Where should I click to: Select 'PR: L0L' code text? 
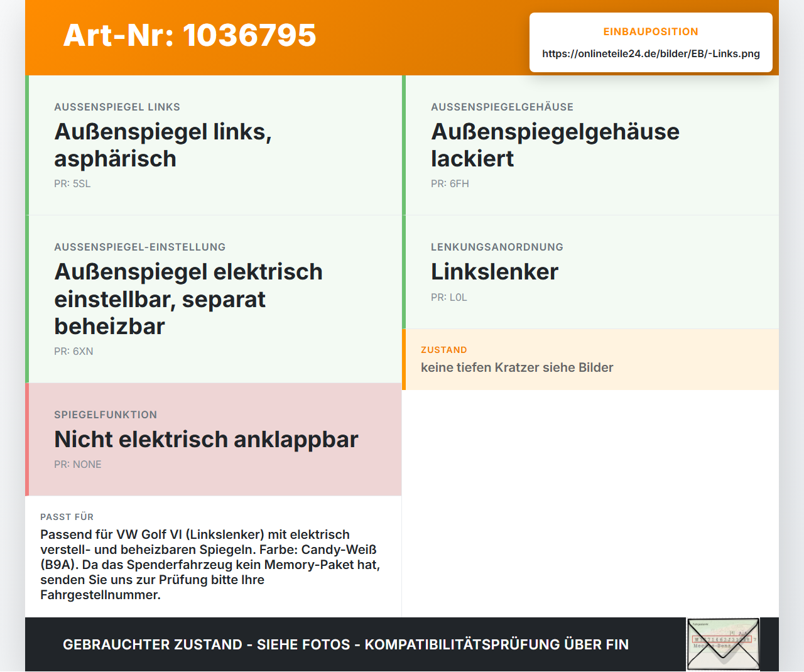[x=449, y=297]
